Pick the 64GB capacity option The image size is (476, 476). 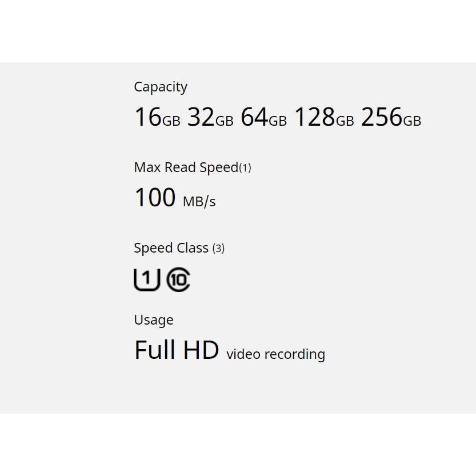coord(263,117)
